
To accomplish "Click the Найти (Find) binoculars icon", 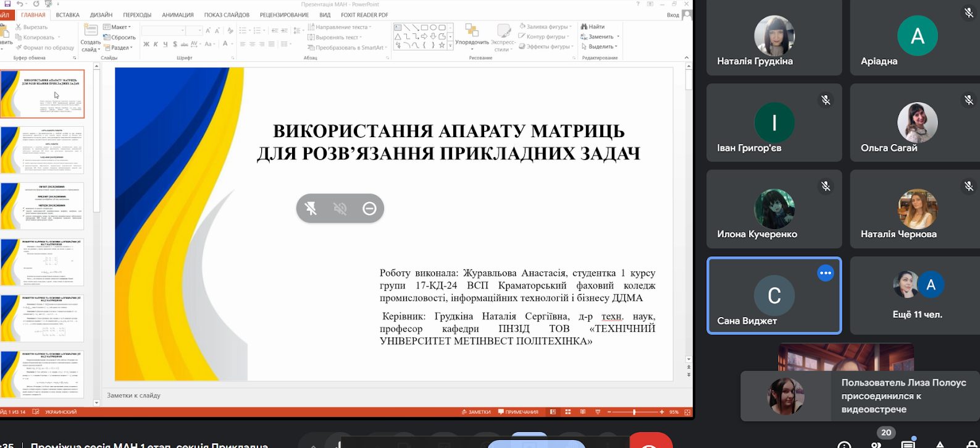I will [x=584, y=27].
